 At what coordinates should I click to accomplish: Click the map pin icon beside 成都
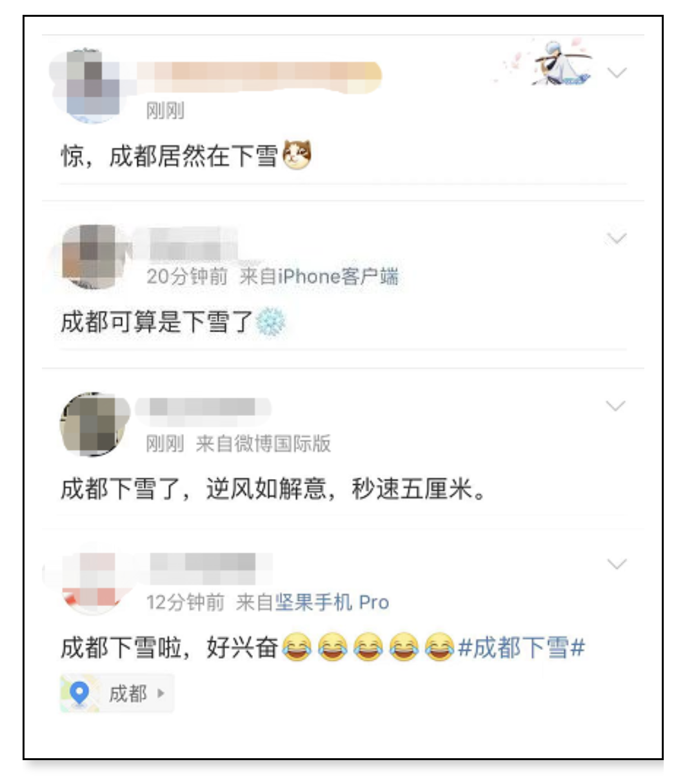tap(79, 694)
